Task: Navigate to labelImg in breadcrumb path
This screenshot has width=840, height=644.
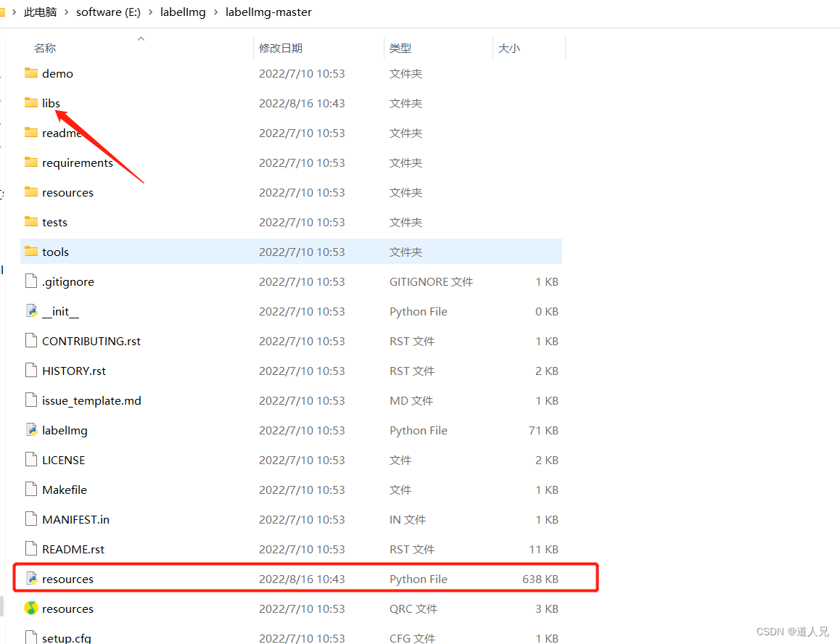Action: pyautogui.click(x=183, y=12)
